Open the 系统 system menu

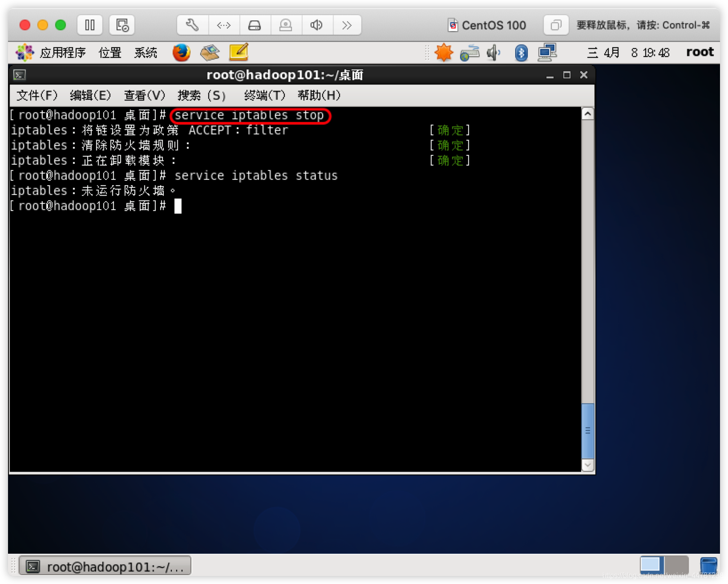pyautogui.click(x=146, y=53)
